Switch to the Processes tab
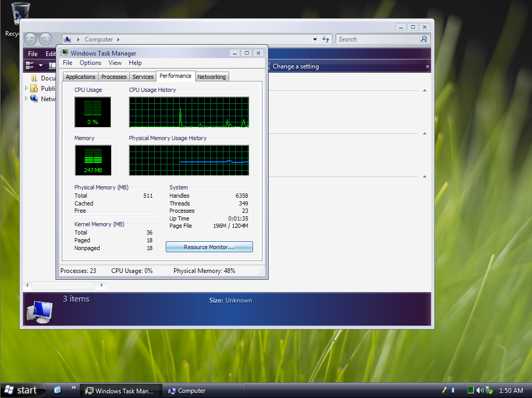The height and width of the screenshot is (398, 532). [114, 77]
